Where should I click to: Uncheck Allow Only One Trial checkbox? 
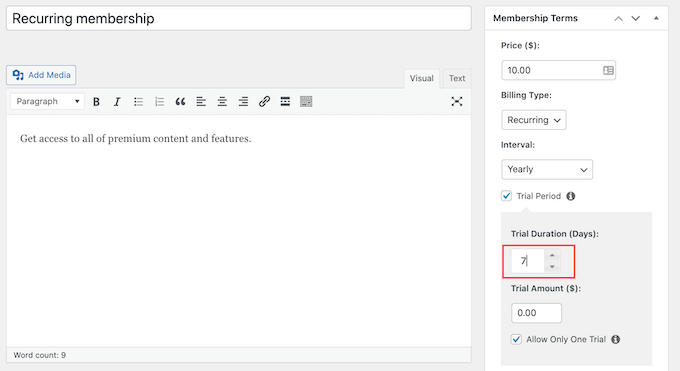pos(516,339)
